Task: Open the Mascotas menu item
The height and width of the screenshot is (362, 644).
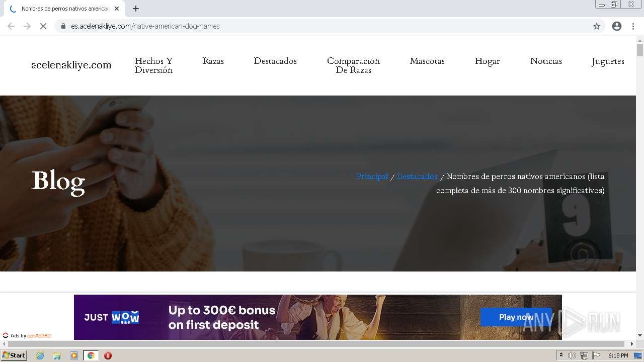Action: (x=427, y=61)
